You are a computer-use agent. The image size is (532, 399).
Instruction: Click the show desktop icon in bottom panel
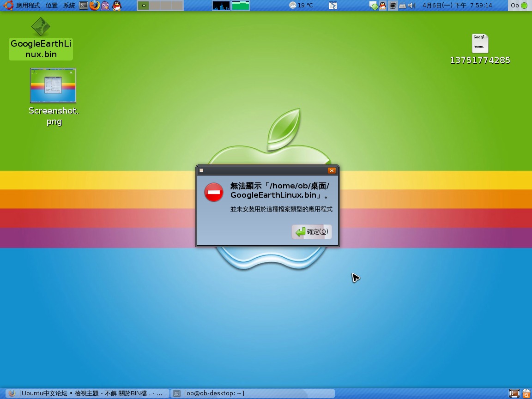click(x=514, y=393)
